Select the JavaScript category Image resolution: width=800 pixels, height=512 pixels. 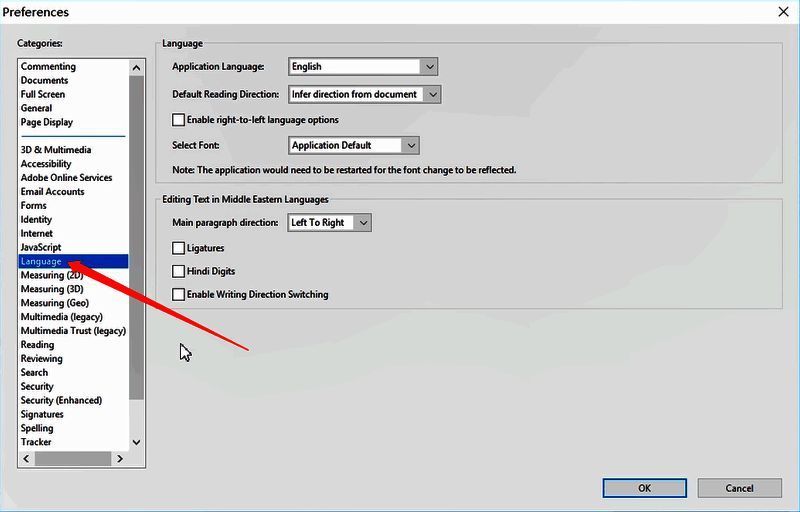(x=41, y=247)
